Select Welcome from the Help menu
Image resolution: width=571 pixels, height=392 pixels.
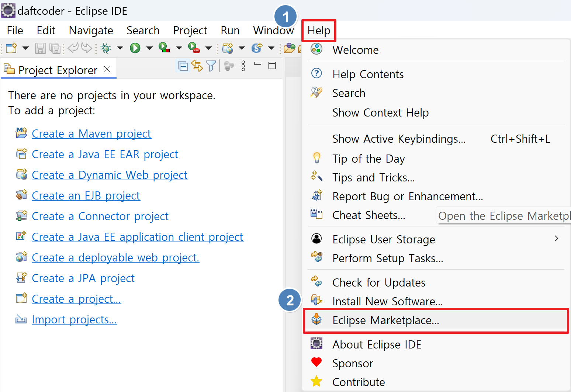tap(436, 50)
